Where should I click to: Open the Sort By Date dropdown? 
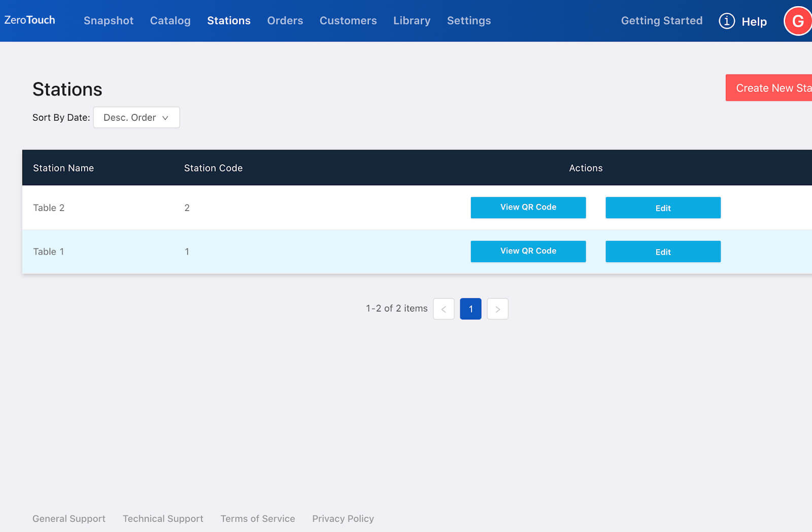tap(137, 117)
